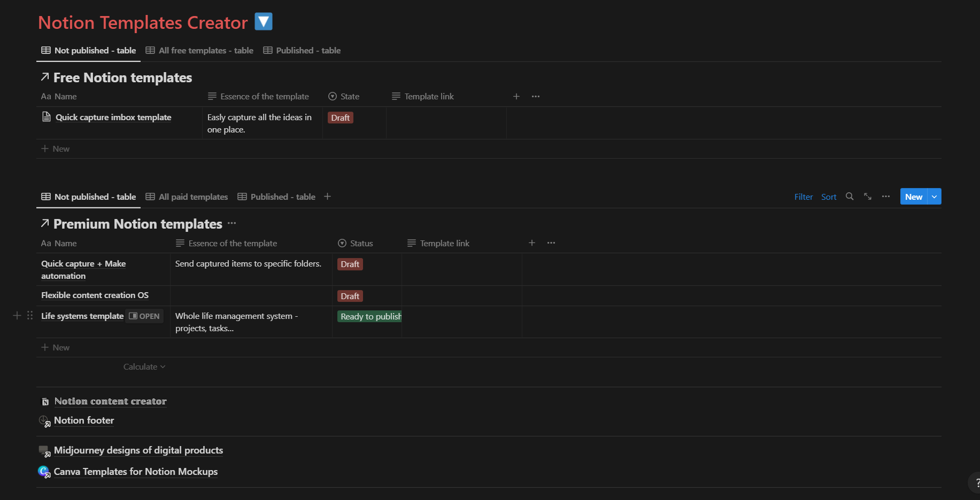Open Quick capture imbox template page
Image resolution: width=980 pixels, height=500 pixels.
[113, 117]
